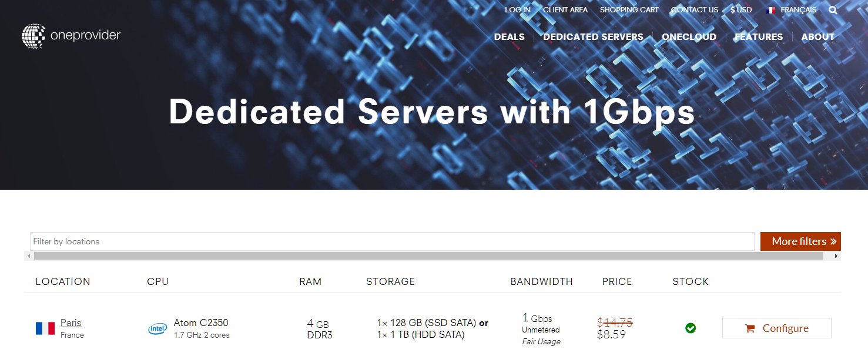Screen dimensions: 868x356
Task: Open the ABOUT menu
Action: pos(818,36)
